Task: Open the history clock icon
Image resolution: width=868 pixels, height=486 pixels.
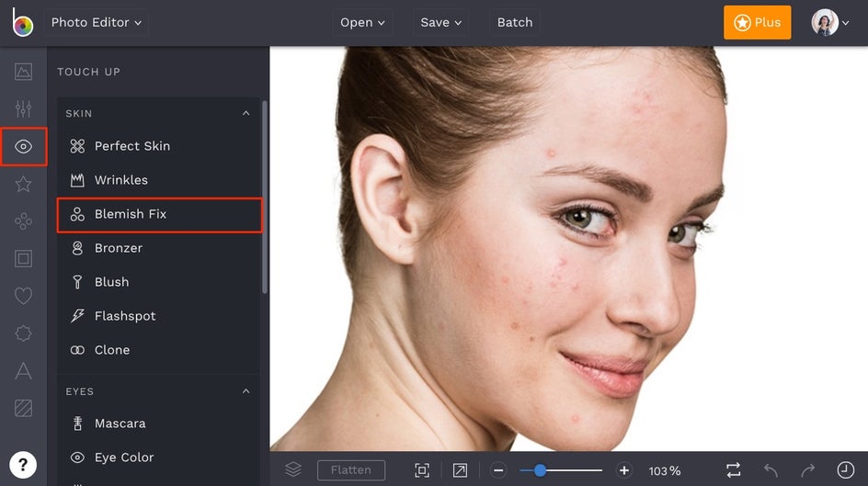Action: click(x=845, y=470)
